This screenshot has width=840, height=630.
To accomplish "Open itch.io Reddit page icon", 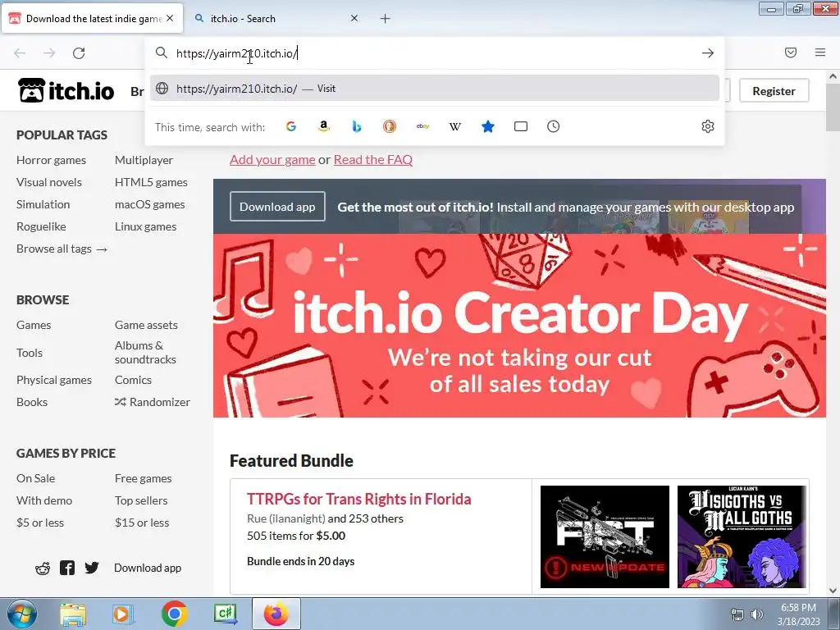I will pos(43,568).
